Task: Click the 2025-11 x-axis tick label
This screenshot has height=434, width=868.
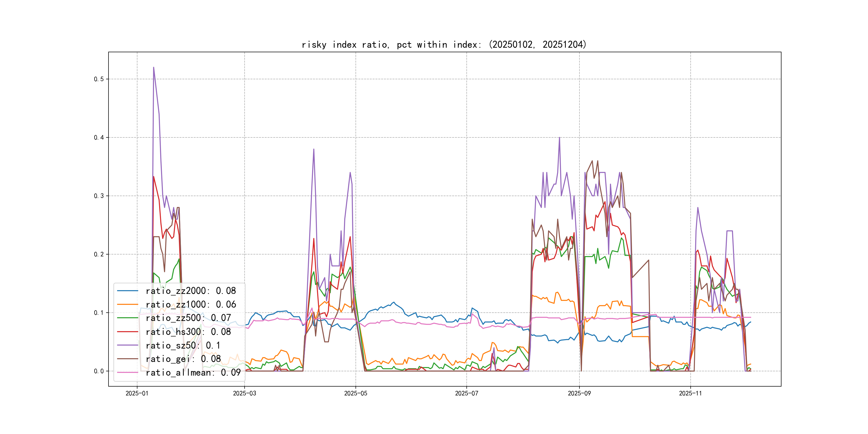Action: coord(690,393)
